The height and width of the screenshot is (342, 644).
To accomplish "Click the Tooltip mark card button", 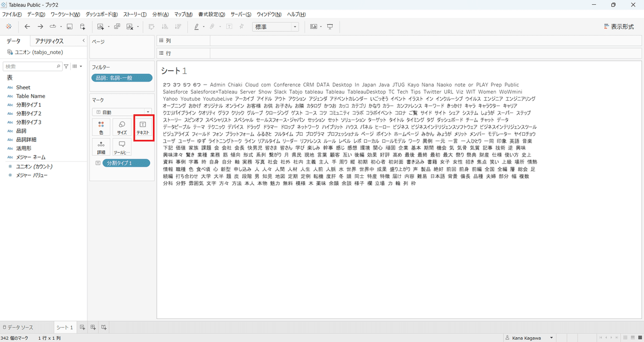I will 122,148.
